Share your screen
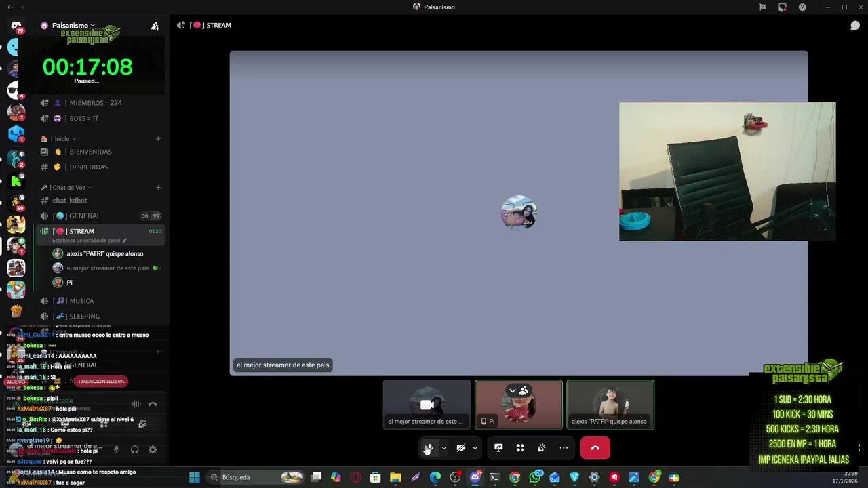Viewport: 868px width, 488px height. tap(498, 448)
